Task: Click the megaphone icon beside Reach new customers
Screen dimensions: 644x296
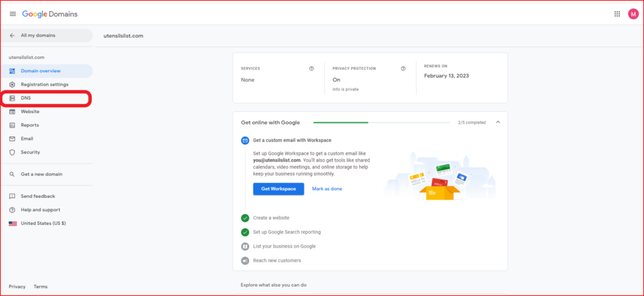Action: coord(245,261)
